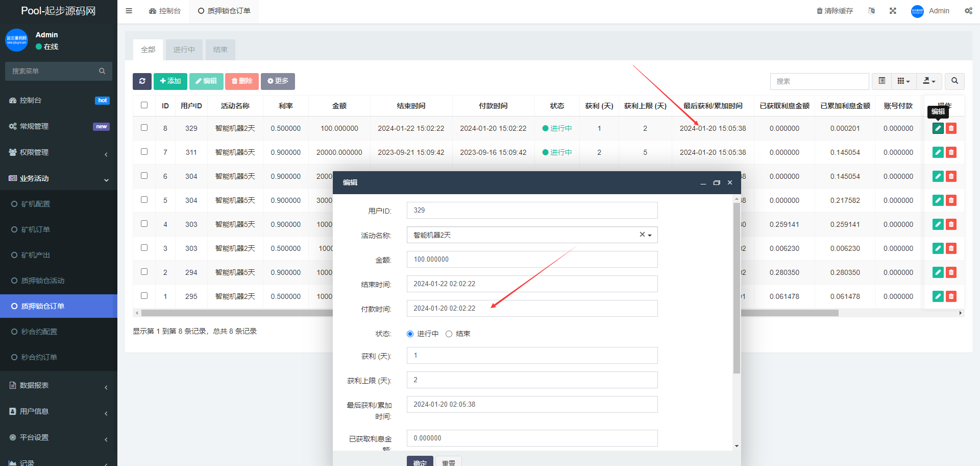Switch to the 进行中 tab
The height and width of the screenshot is (466, 980).
point(184,50)
